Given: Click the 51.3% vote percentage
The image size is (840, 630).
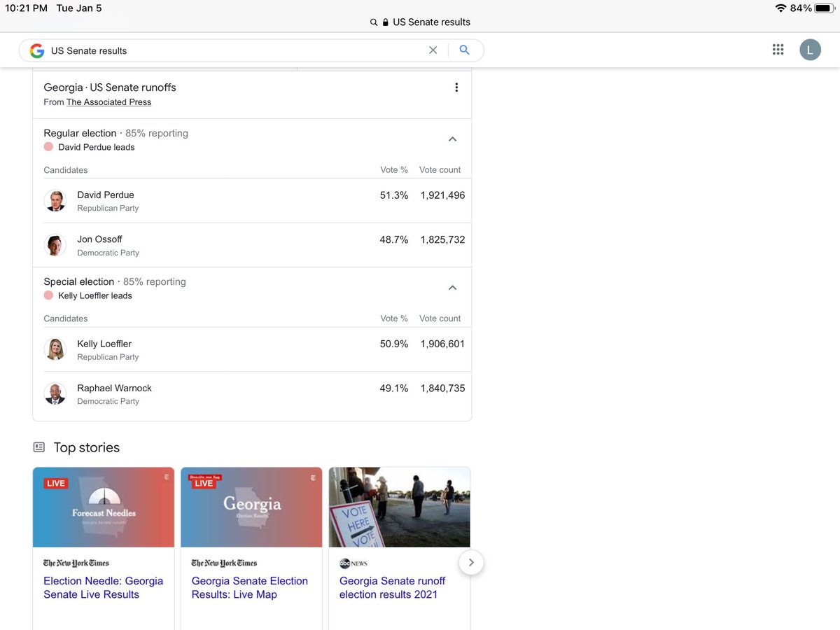Looking at the screenshot, I should (394, 195).
